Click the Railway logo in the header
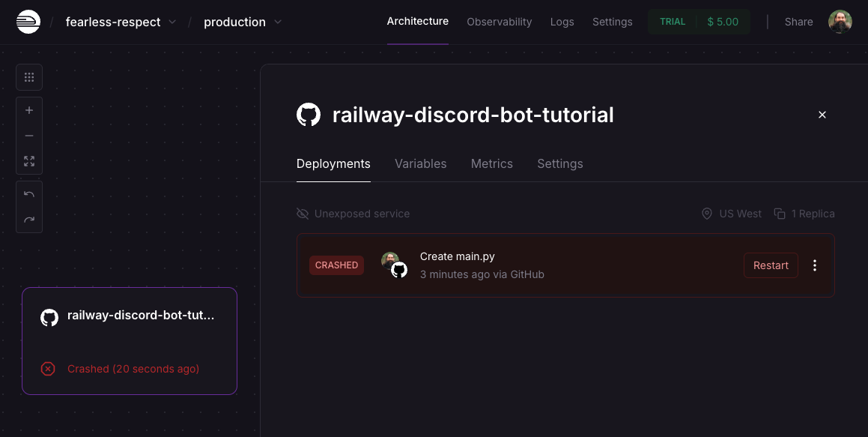Viewport: 868px width, 437px height. [x=28, y=22]
